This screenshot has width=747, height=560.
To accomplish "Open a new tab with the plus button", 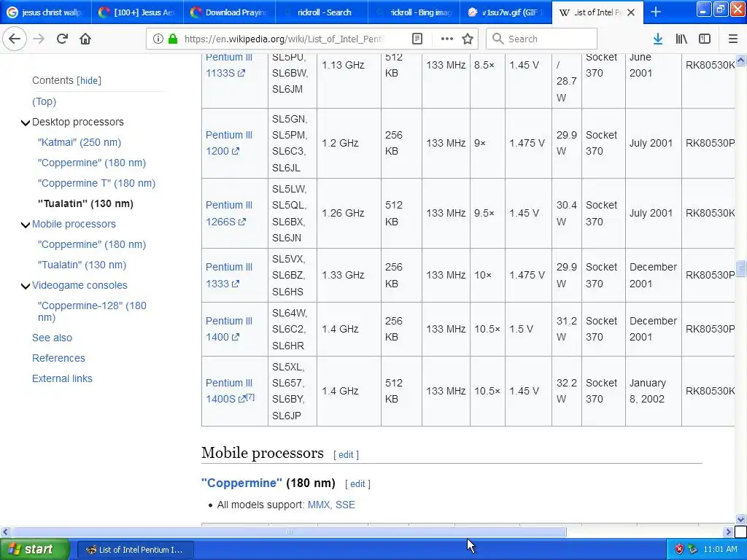I will click(656, 12).
